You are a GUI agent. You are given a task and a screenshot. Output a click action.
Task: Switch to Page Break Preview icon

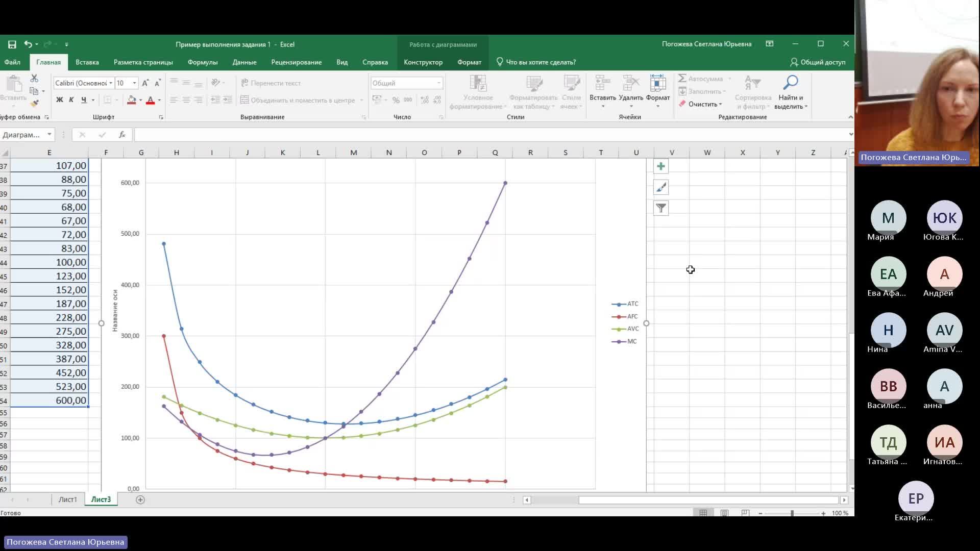745,513
